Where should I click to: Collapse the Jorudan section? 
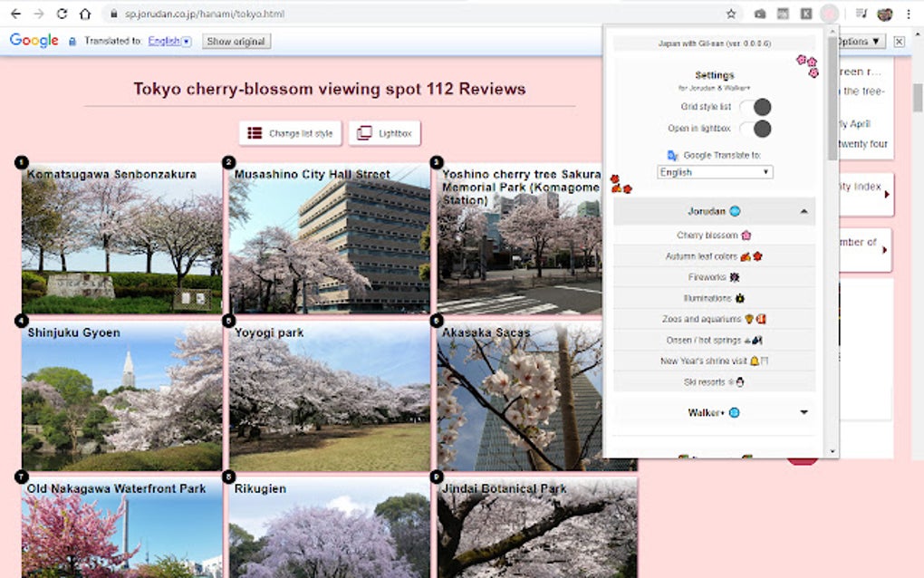click(714, 210)
